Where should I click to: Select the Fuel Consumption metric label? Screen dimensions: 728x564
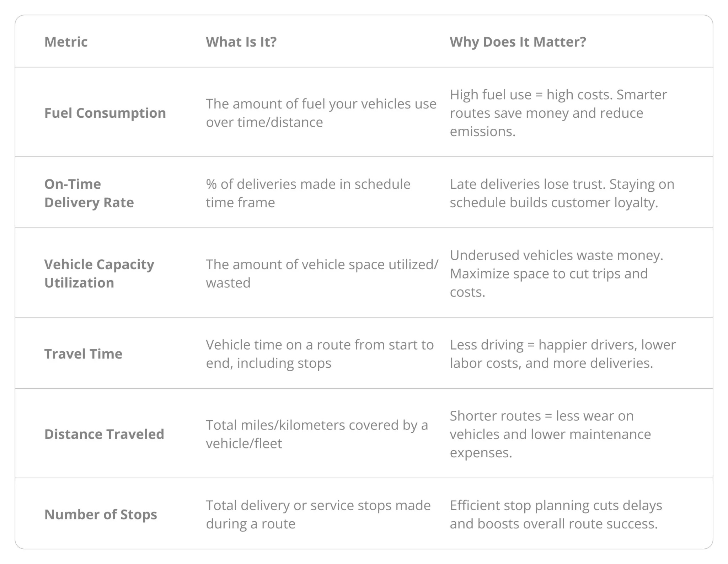[105, 113]
